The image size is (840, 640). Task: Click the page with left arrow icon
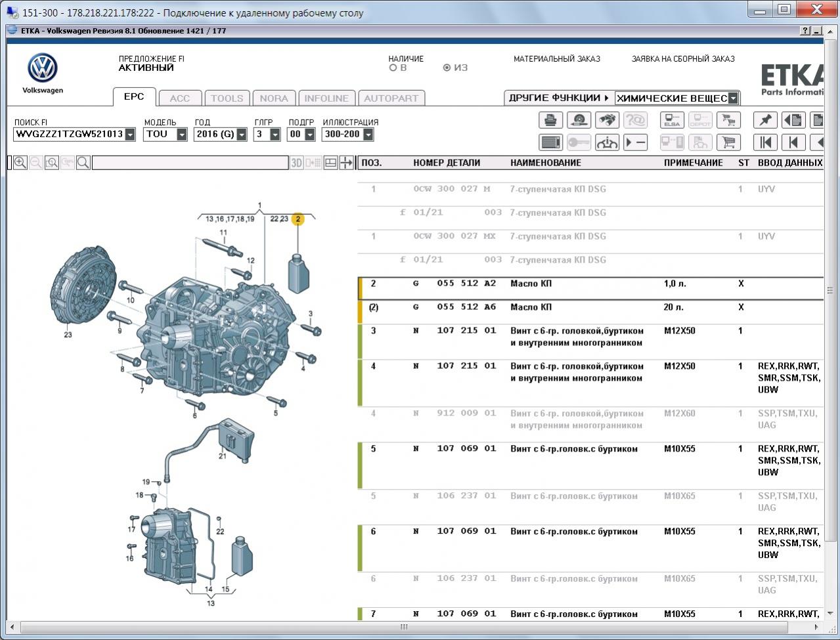[793, 120]
